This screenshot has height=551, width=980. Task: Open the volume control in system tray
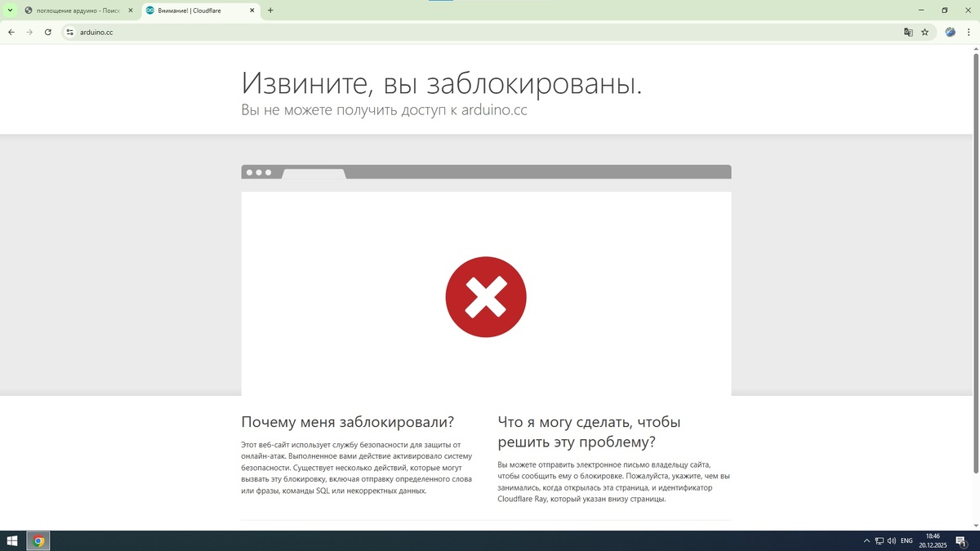pos(892,540)
